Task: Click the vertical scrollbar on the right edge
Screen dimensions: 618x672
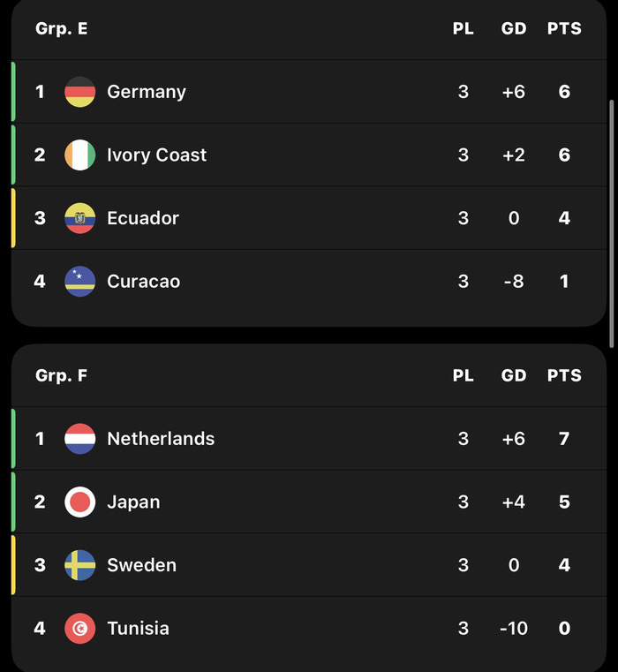Action: point(612,223)
